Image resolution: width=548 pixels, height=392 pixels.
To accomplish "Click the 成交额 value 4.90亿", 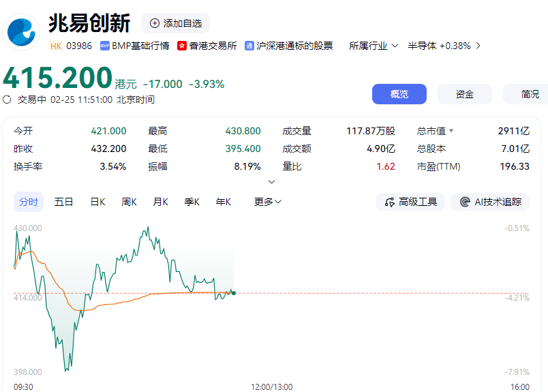I will click(x=381, y=149).
